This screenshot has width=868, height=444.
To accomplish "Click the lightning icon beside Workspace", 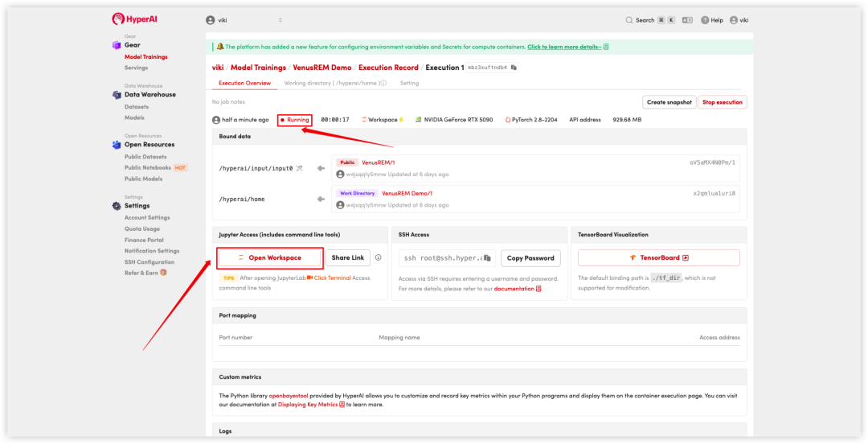I will click(401, 120).
